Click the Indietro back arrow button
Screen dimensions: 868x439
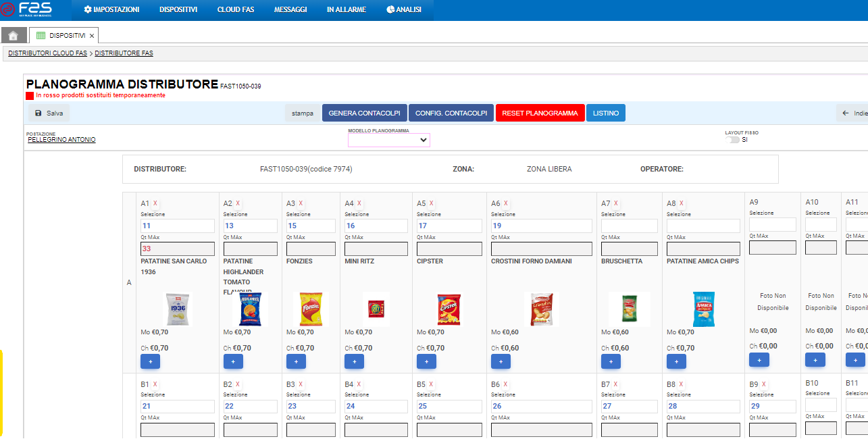click(853, 113)
